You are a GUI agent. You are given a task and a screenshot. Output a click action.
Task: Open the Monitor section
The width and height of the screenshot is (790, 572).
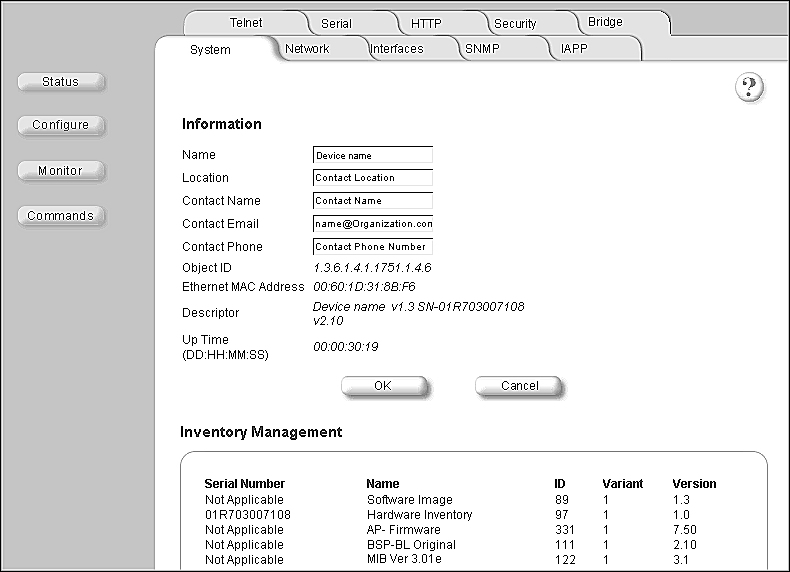click(61, 171)
